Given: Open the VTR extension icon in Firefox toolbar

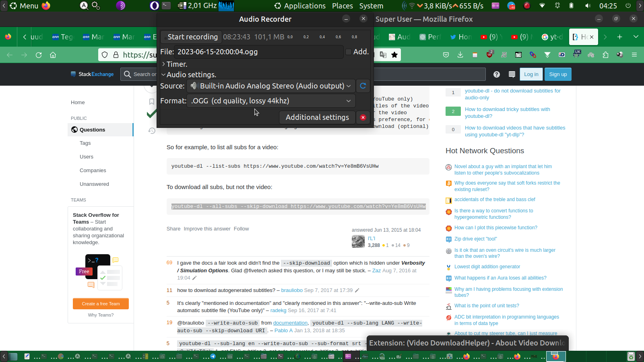Looking at the screenshot, I should tap(518, 55).
